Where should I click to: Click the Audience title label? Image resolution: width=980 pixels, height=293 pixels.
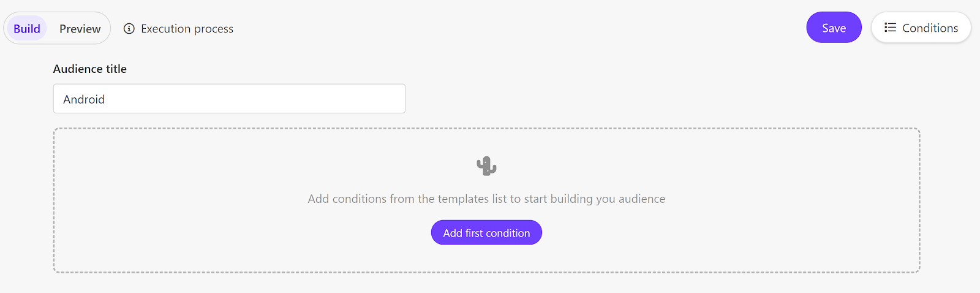coord(90,69)
